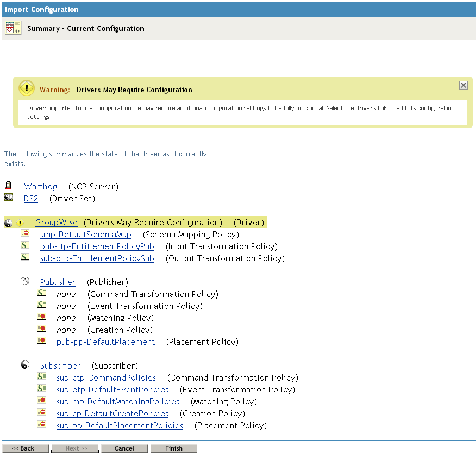Click the sub-pp-DefaultPlacementPolicies policy icon

point(42,424)
